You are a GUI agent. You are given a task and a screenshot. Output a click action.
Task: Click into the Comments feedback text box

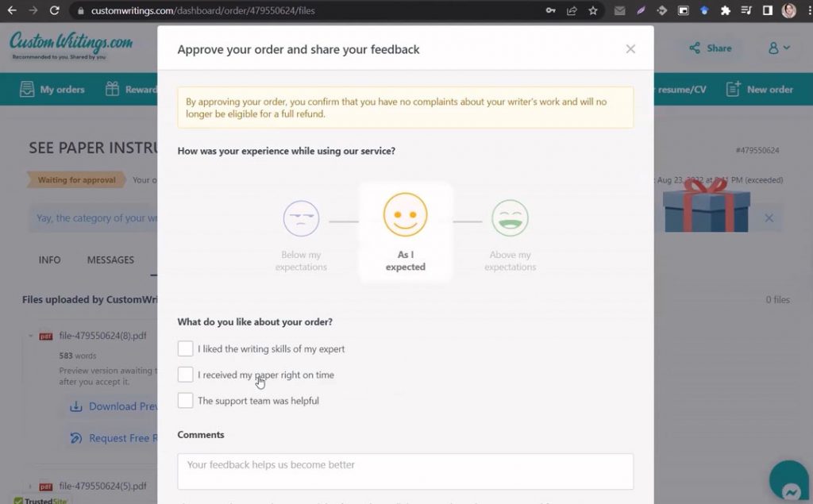pyautogui.click(x=405, y=471)
